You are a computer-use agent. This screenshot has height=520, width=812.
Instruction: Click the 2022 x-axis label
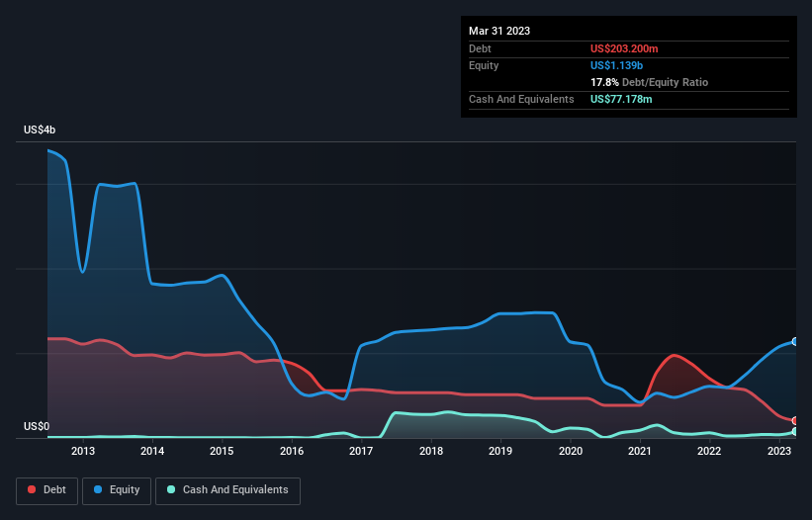click(x=709, y=451)
